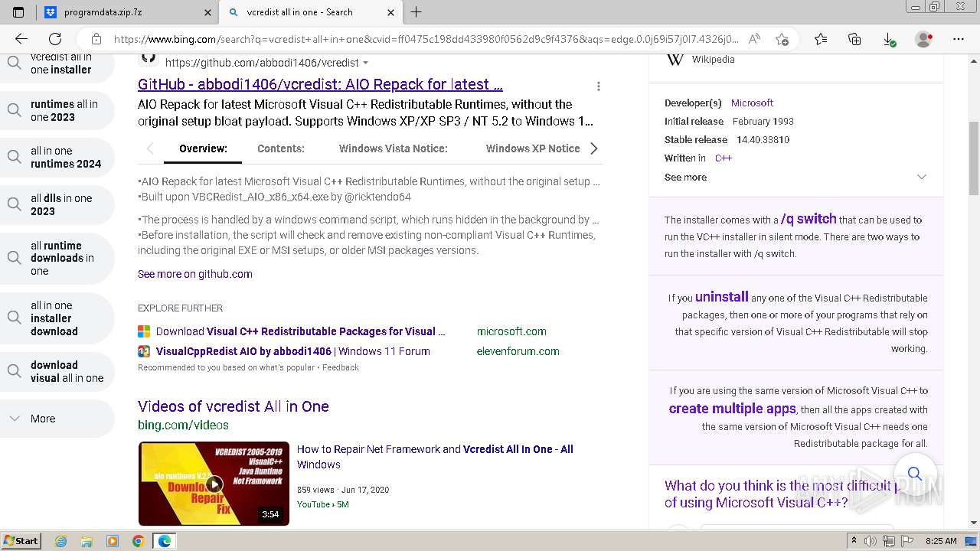Click the page vertical scrollbar thumb
The image size is (980, 551).
coord(973,158)
